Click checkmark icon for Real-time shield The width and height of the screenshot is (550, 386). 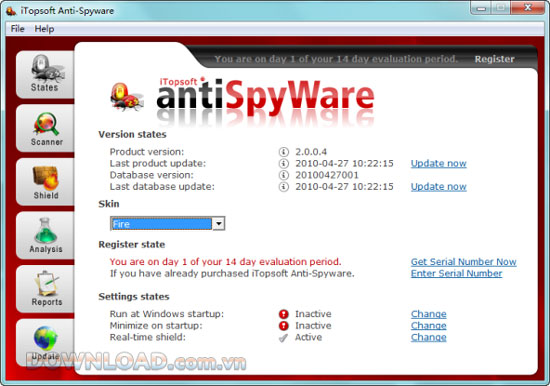click(283, 338)
